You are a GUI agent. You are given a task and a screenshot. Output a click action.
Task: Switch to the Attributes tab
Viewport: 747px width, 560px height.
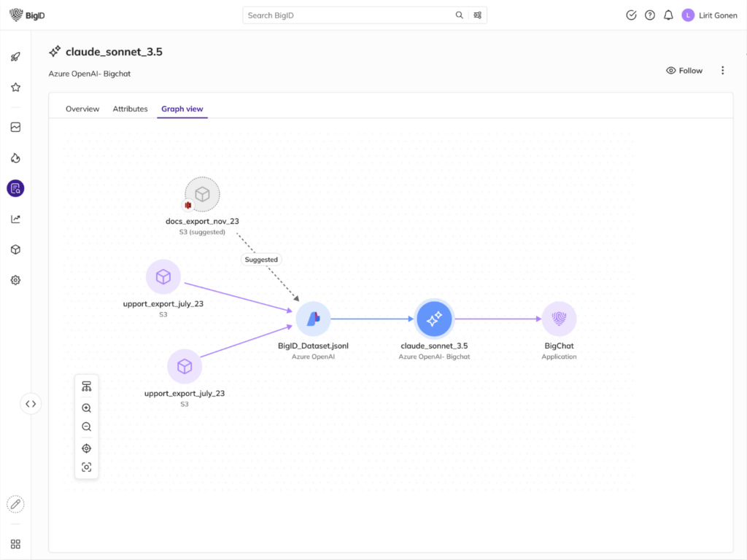130,109
